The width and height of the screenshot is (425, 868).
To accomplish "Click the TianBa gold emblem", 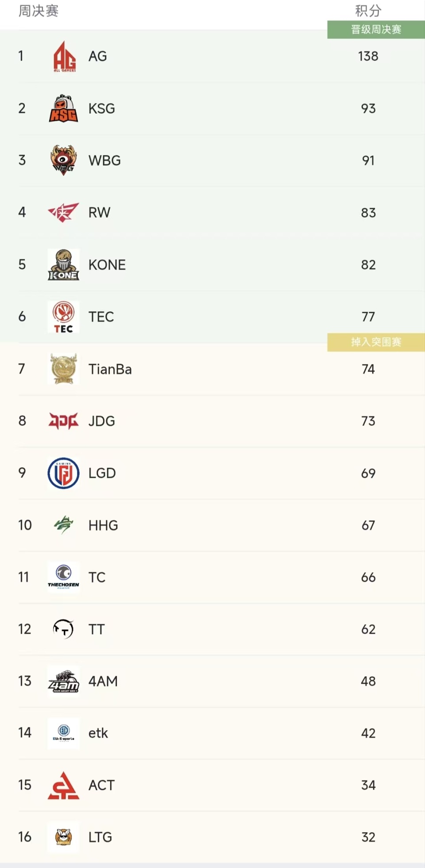I will pyautogui.click(x=63, y=369).
